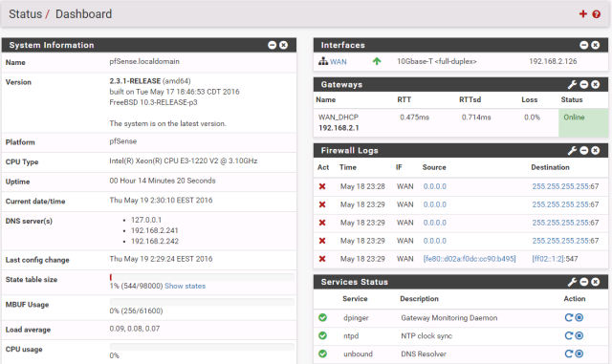
Task: Close the Interfaces widget
Action: (x=595, y=45)
